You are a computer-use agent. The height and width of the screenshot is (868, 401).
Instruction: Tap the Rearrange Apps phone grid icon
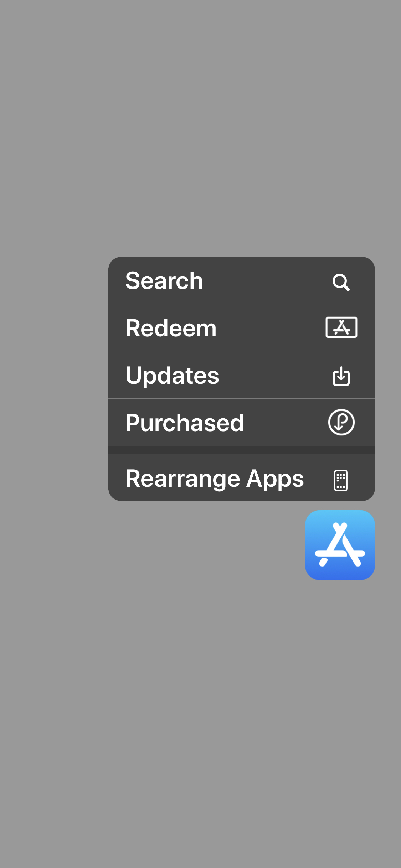point(341,480)
